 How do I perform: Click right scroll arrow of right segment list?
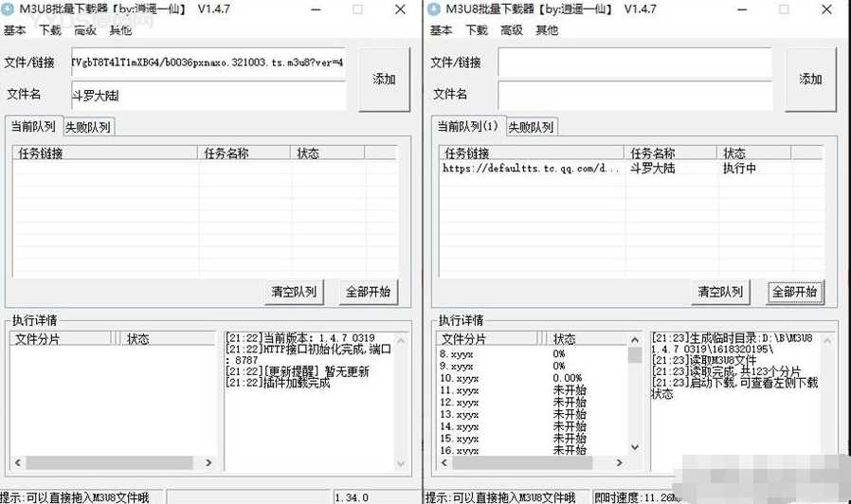[619, 462]
